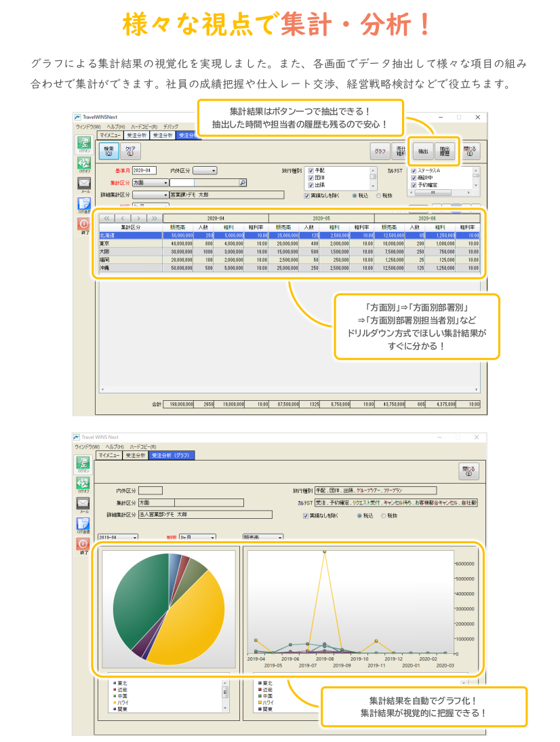Viewport: 560px width, 742px height.
Task: Toggle the 商談中 checkbox
Action: 414,178
